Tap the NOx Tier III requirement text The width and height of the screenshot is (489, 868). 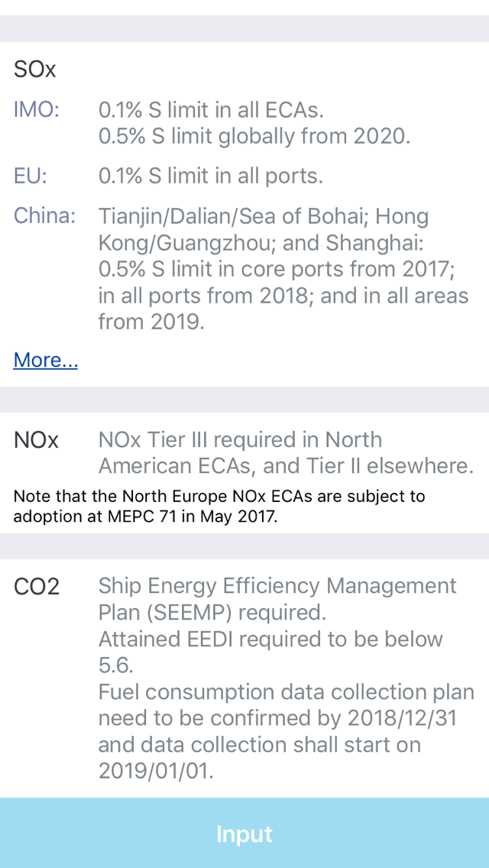[x=286, y=453]
